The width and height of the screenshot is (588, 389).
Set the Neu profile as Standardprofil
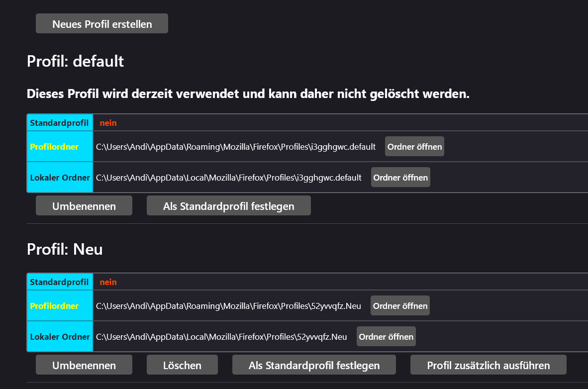coord(314,365)
